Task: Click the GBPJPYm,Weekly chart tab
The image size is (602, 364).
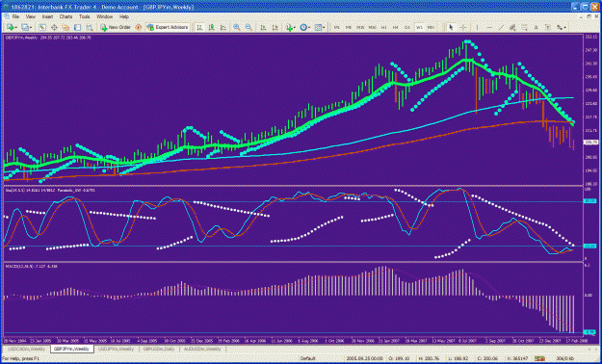Action: 72,349
